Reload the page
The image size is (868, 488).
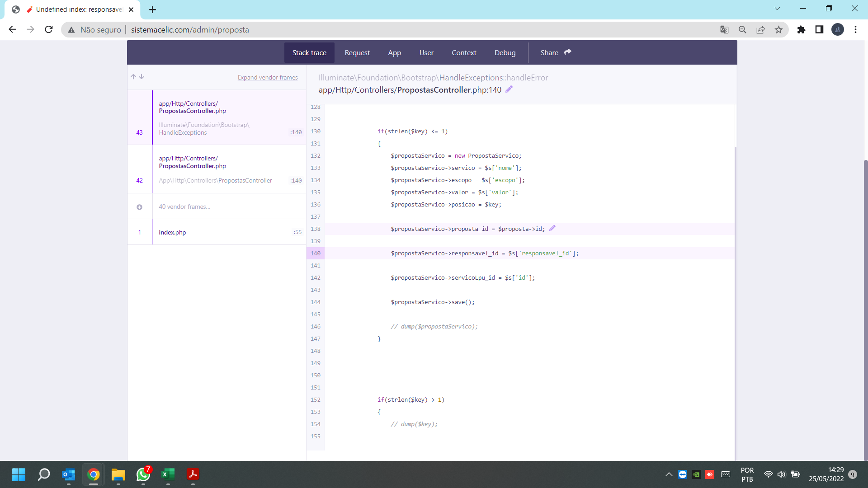[x=49, y=29]
